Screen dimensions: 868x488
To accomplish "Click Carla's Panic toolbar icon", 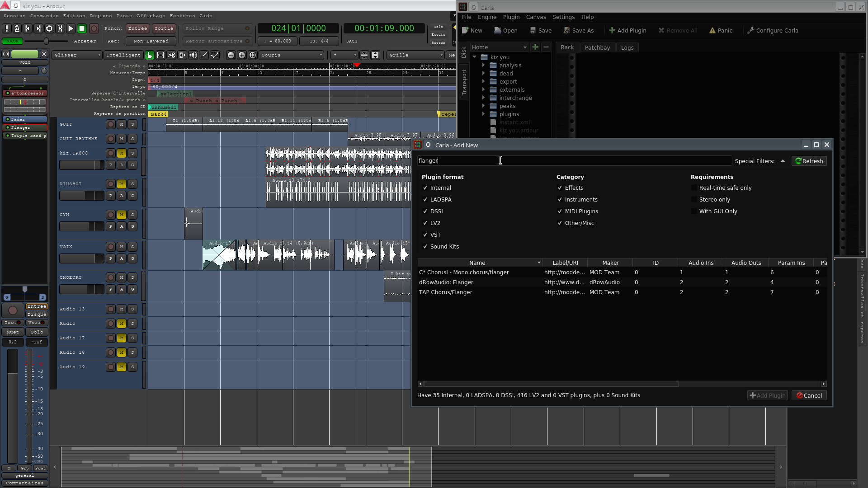I will pos(720,30).
